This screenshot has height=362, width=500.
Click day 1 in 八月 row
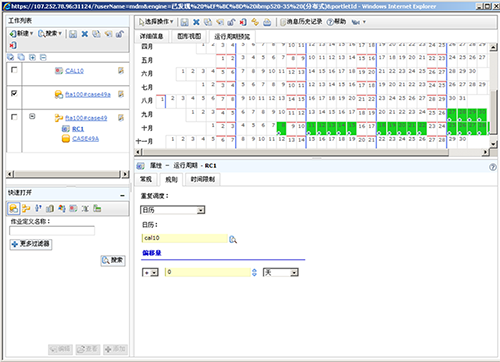coord(161,101)
